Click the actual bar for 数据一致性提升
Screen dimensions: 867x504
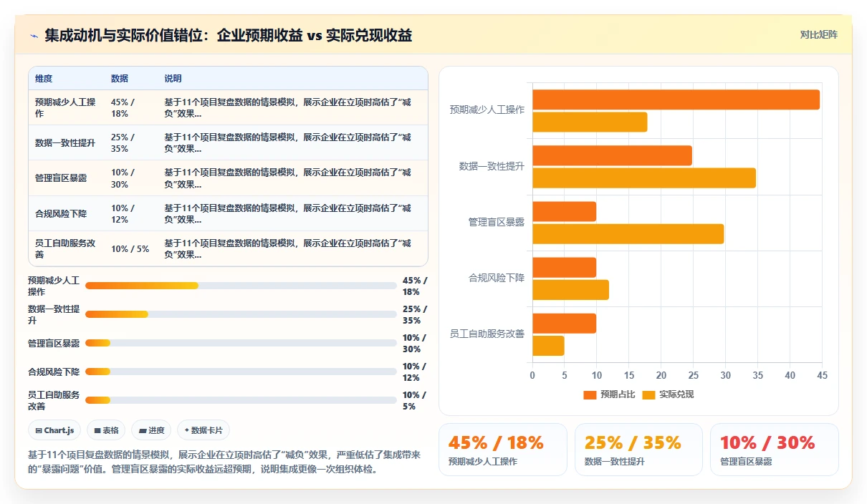click(x=644, y=178)
